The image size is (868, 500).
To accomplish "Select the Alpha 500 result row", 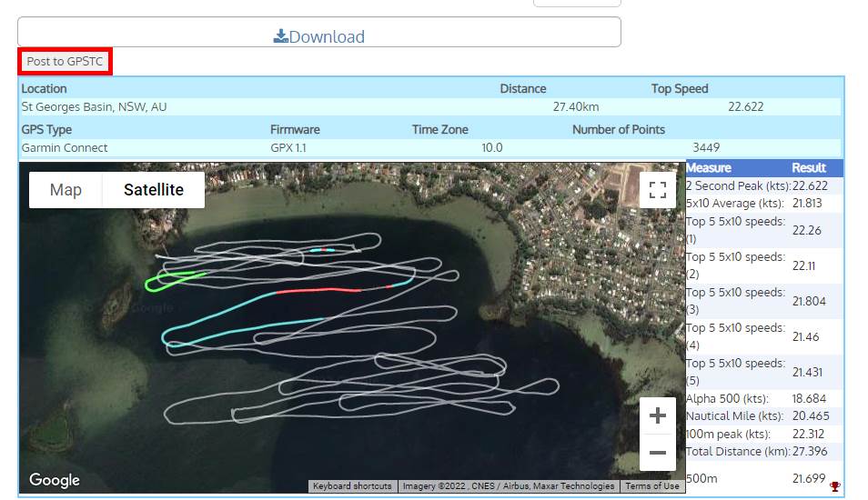I will tap(763, 399).
